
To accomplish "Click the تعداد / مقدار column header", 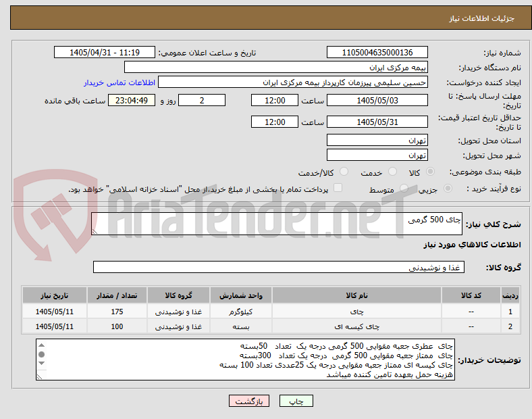I will tap(117, 295).
